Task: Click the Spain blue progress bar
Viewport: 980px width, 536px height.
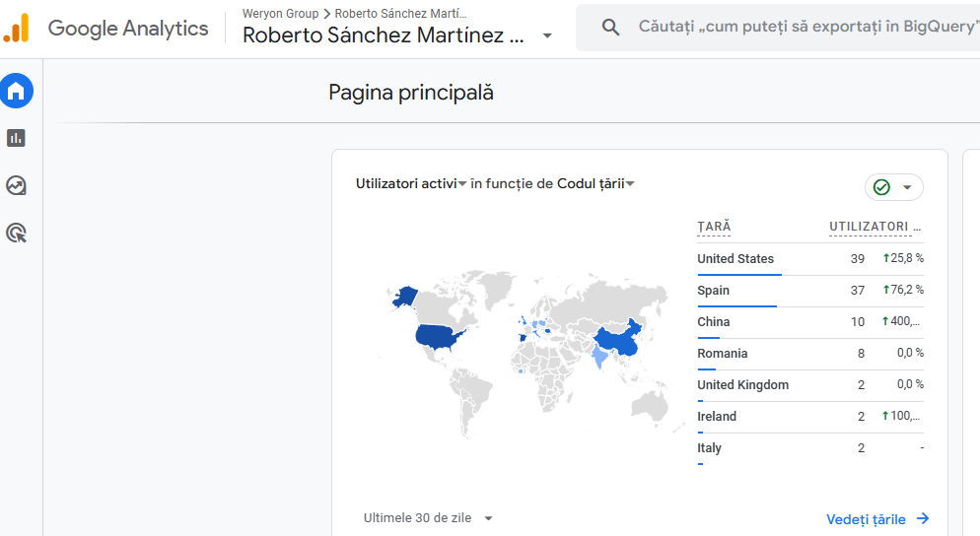Action: [x=736, y=306]
